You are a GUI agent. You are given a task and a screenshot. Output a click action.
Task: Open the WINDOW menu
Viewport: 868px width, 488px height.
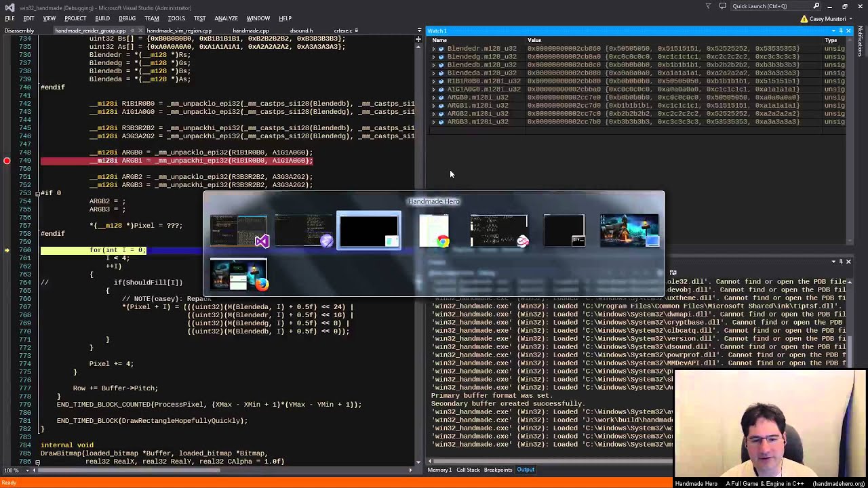258,18
